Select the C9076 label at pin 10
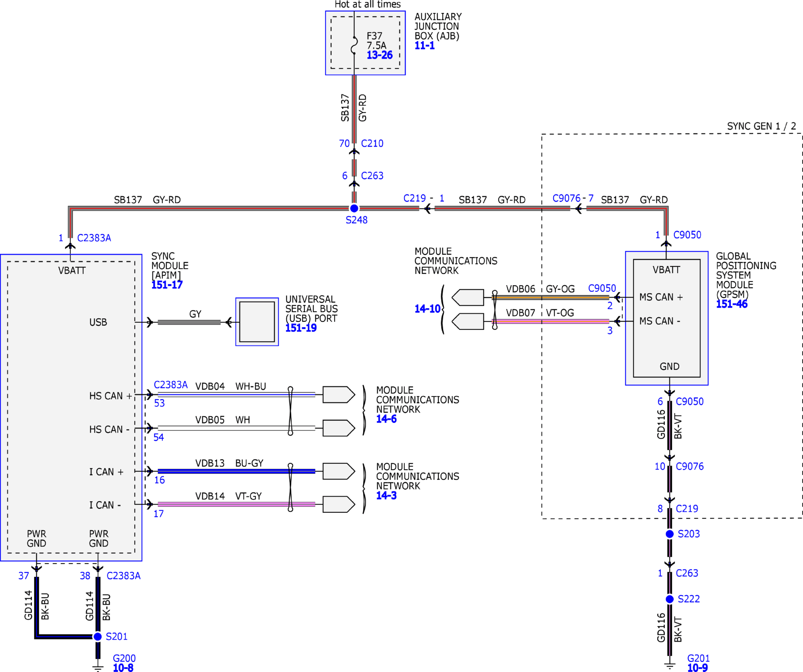Screen dimensions: 803x672 (x=690, y=466)
